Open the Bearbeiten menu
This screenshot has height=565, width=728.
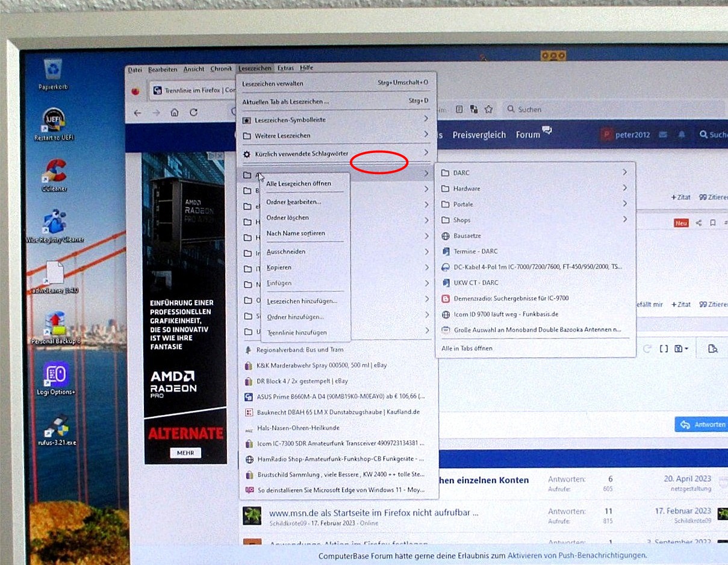click(x=163, y=69)
